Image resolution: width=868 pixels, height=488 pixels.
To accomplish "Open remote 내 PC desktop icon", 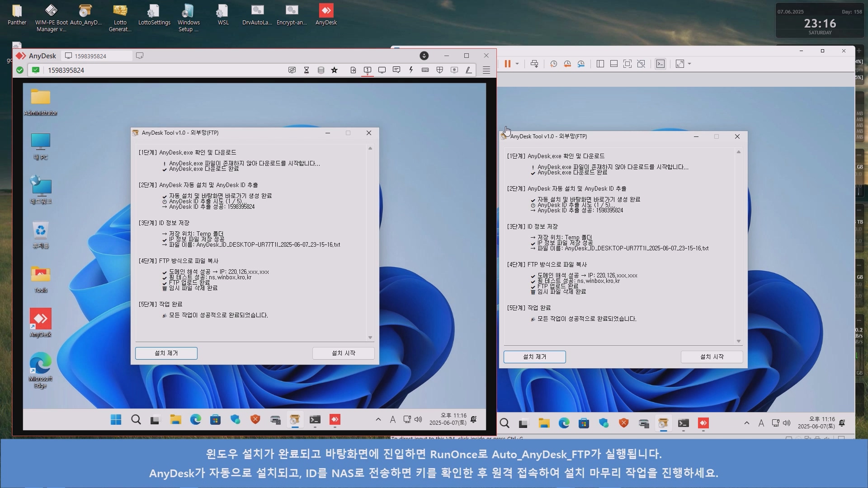I will click(x=41, y=146).
